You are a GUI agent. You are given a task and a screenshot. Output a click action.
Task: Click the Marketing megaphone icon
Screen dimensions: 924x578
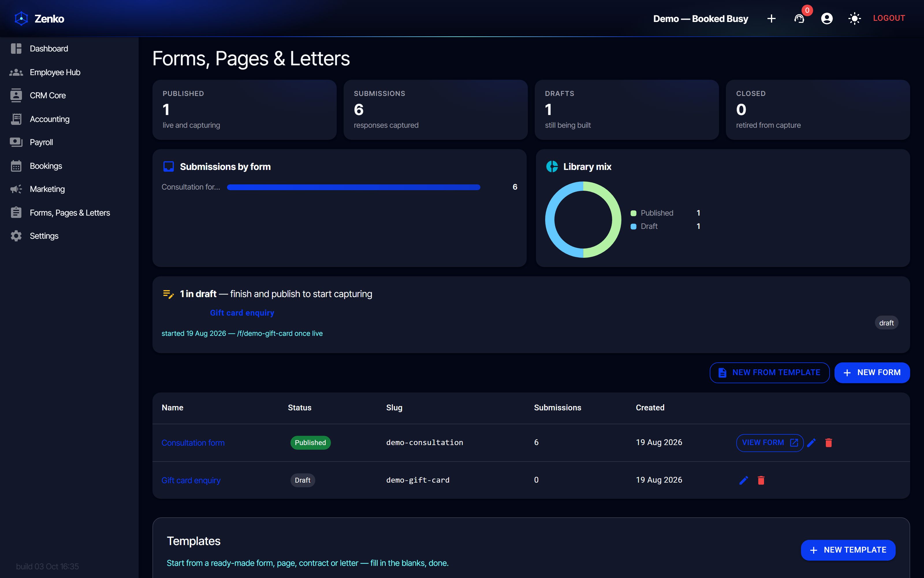16,189
